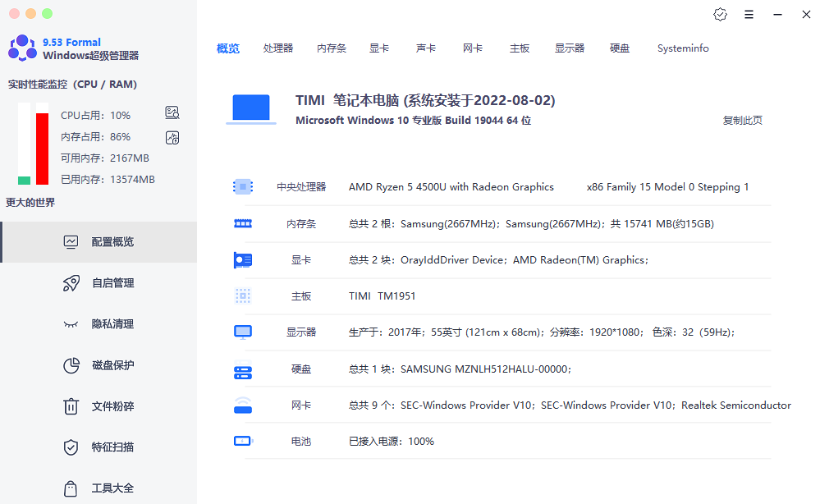Image resolution: width=820 pixels, height=504 pixels.
Task: Click the Microsoft Windows 10 专业版 build text
Action: click(x=413, y=120)
